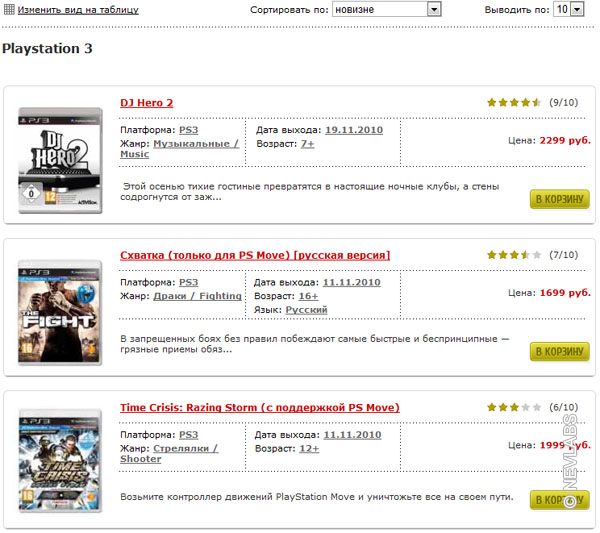Open Time Crisis Razing Storm cover image
The height and width of the screenshot is (533, 600).
(x=60, y=464)
